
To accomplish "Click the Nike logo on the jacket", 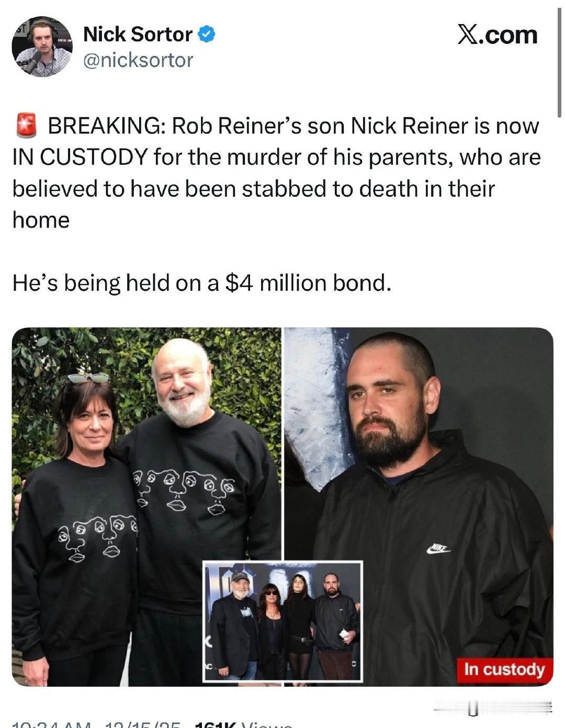I will (438, 549).
